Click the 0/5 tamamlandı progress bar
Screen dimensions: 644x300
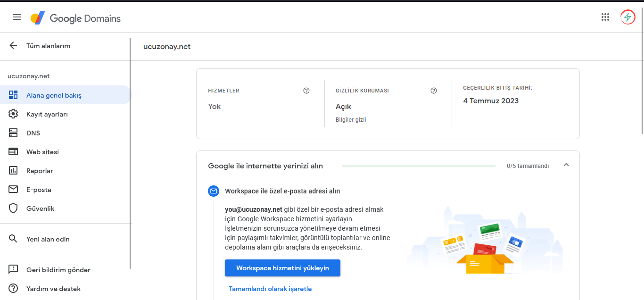point(419,166)
